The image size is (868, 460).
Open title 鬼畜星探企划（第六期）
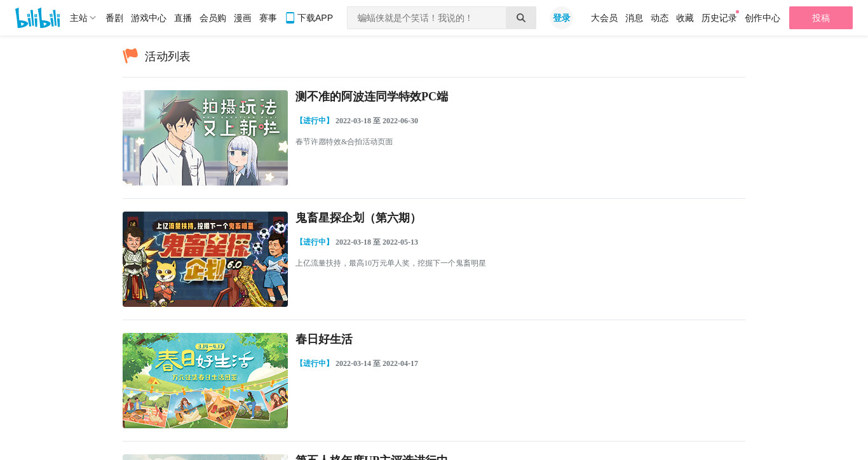tap(358, 218)
